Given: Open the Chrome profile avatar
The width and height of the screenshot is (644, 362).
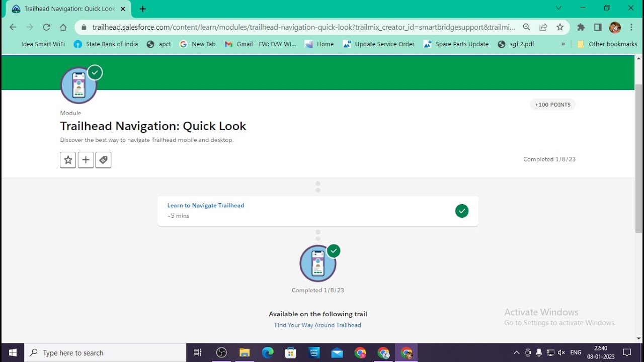Looking at the screenshot, I should (x=615, y=27).
